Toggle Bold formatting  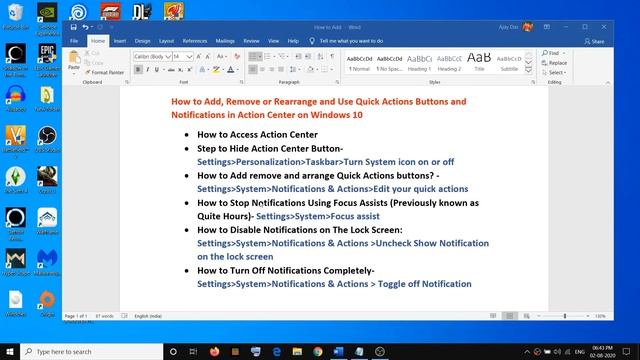tap(138, 70)
